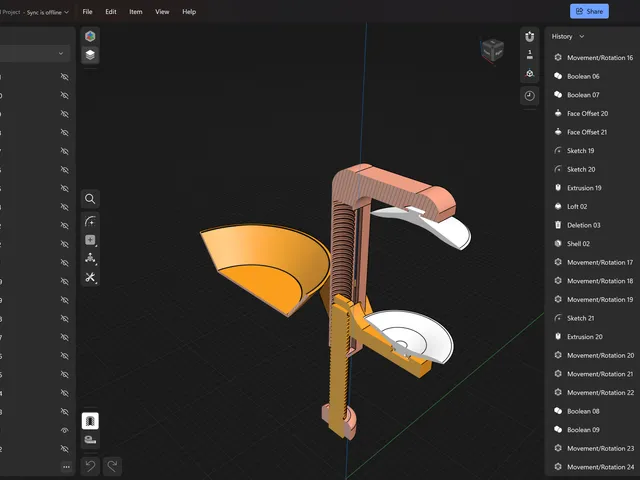
Task: Click the Shell 02 step icon
Action: [558, 244]
